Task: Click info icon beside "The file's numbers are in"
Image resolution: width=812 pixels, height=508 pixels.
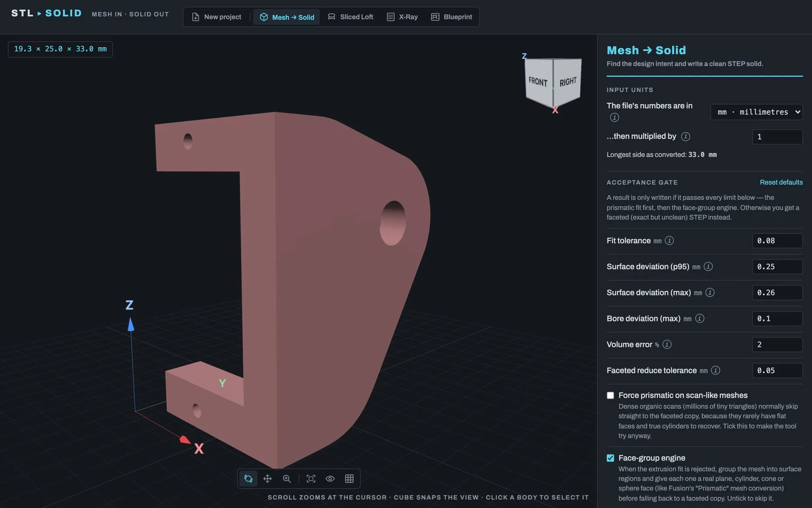Action: click(x=614, y=117)
